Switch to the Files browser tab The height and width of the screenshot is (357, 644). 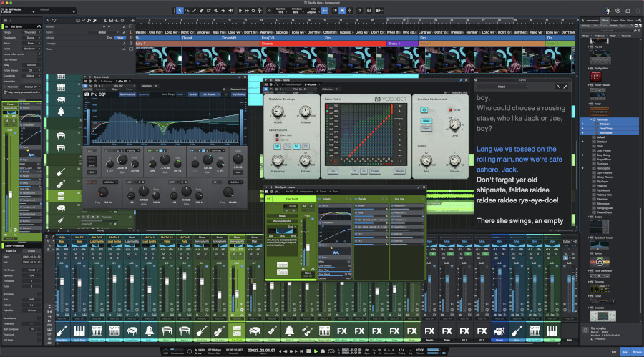click(623, 20)
